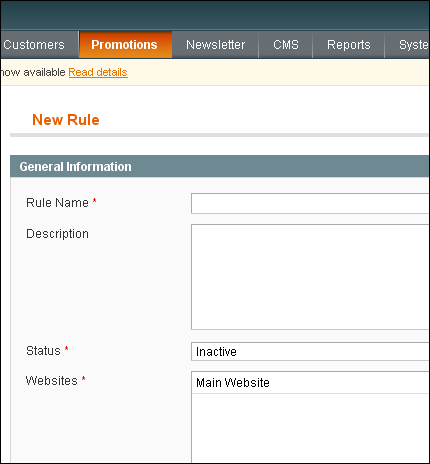Click the New Rule page heading
This screenshot has height=464, width=430.
66,120
